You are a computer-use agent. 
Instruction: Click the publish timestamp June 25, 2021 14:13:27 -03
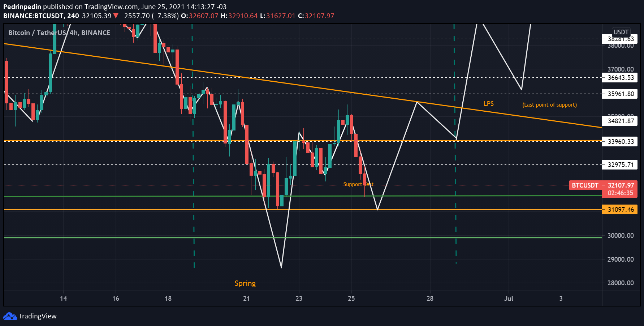pos(184,7)
